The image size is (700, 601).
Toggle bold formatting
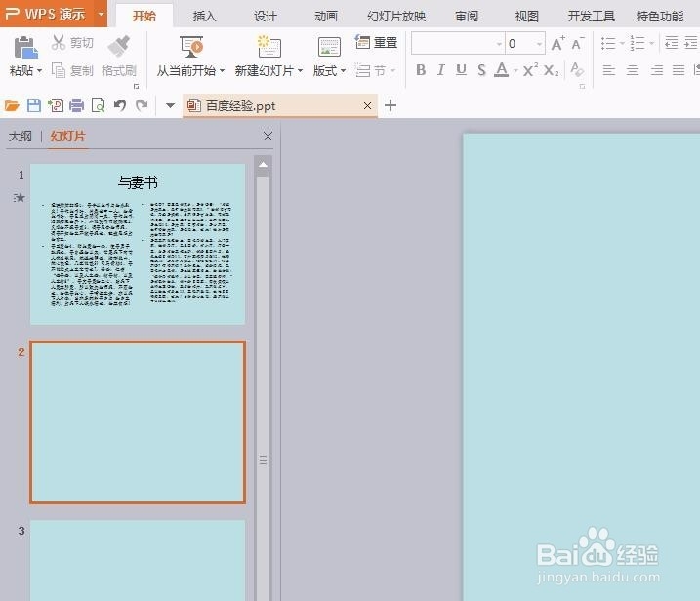pyautogui.click(x=421, y=70)
